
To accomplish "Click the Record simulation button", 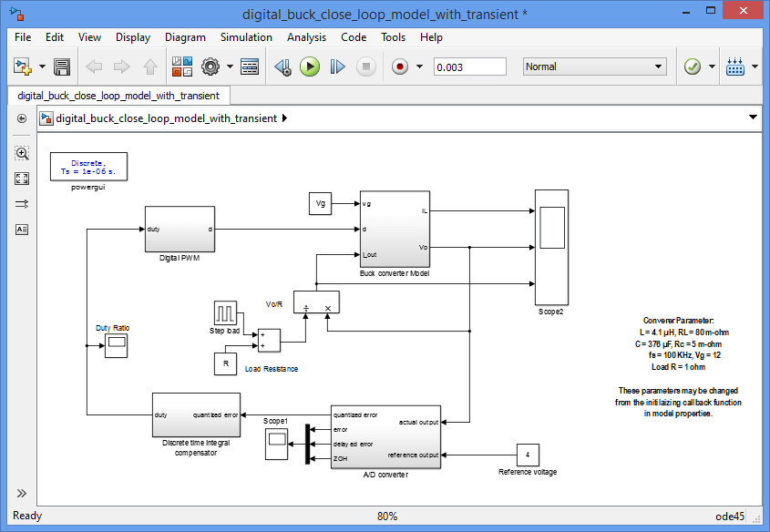I will coord(400,66).
